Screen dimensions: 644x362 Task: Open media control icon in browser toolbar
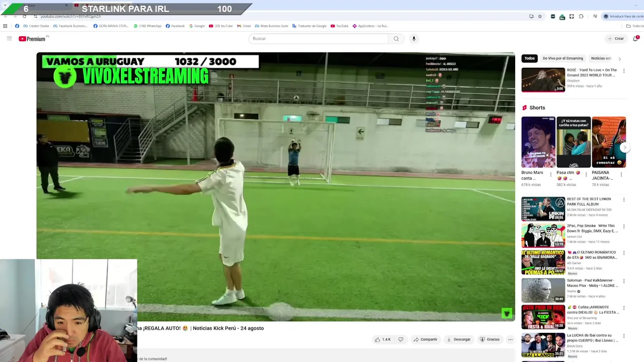[x=595, y=16]
